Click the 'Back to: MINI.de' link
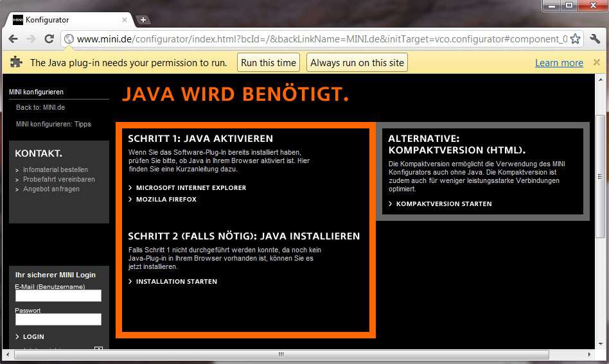 (40, 107)
